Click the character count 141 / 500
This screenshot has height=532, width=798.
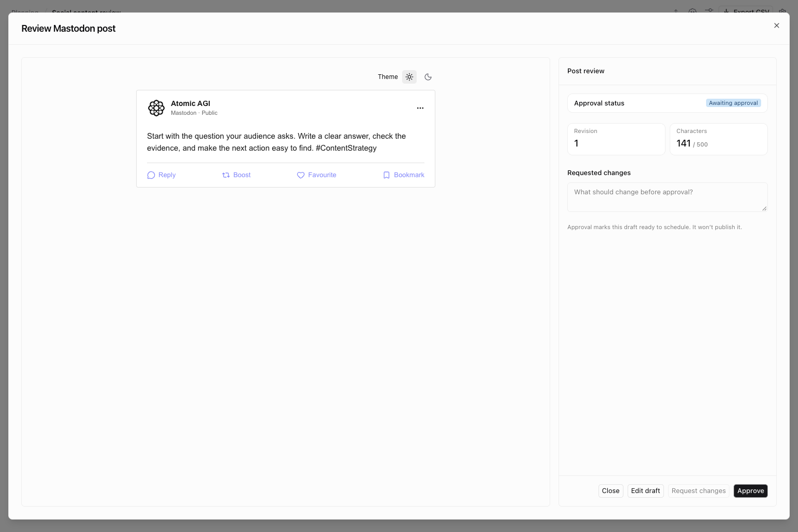pos(692,143)
